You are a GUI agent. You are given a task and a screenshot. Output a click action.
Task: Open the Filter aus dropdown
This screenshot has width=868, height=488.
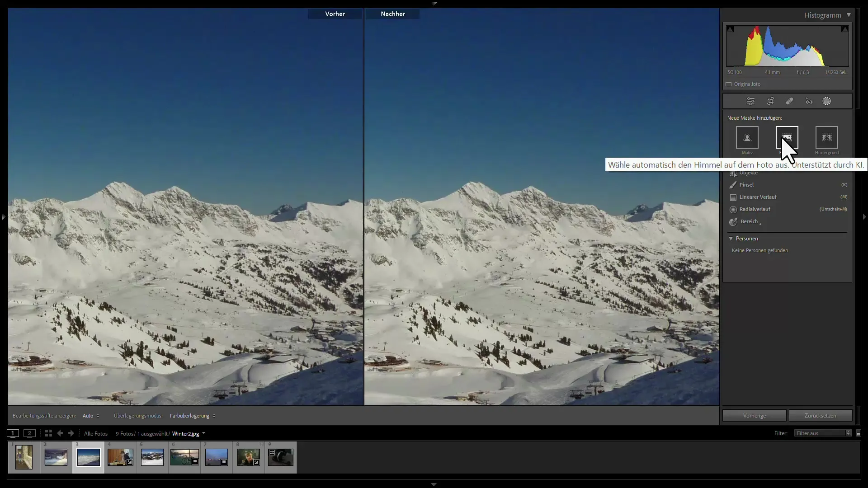point(823,433)
